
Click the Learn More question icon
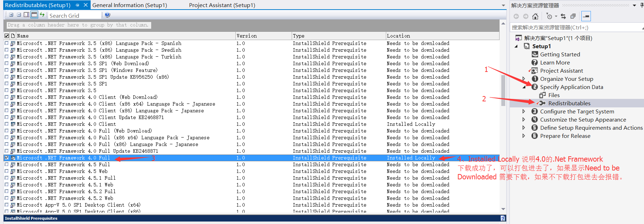coord(535,62)
